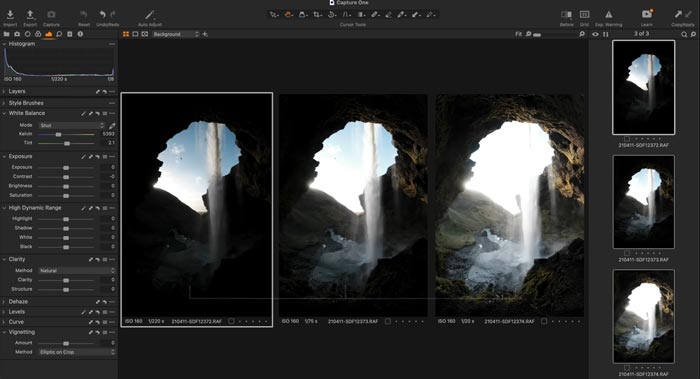700x379 pixels.
Task: Select the brightest waterfall image in viewer
Action: 509,205
